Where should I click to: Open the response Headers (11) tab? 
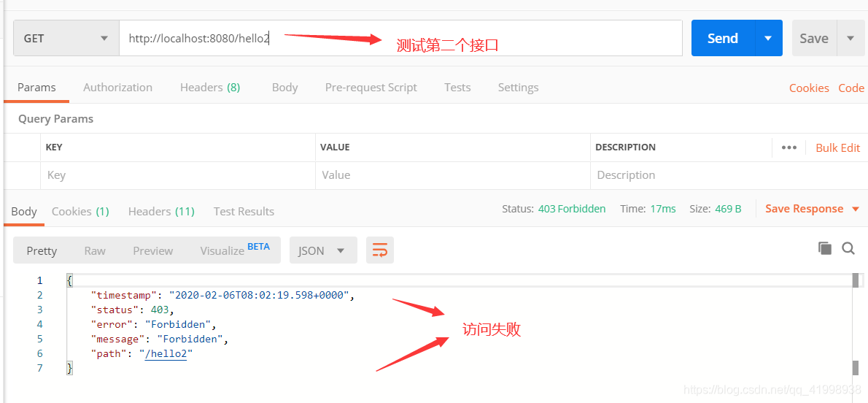tap(161, 211)
